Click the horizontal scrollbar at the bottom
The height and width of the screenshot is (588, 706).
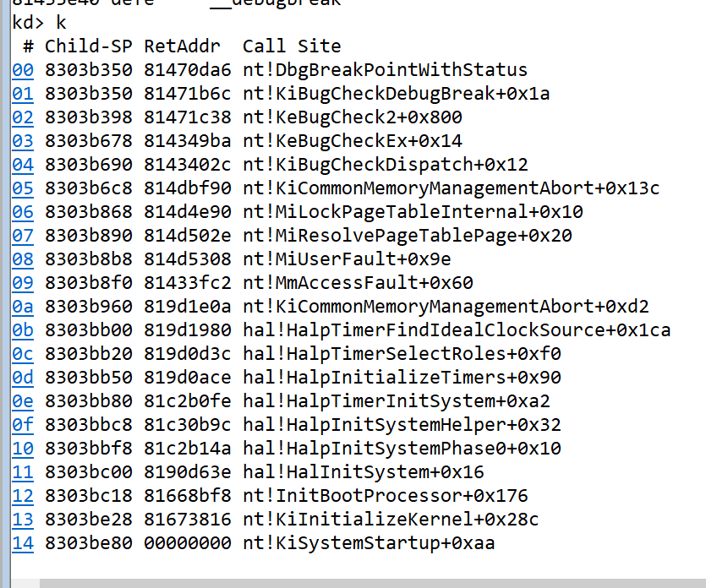pos(372,582)
